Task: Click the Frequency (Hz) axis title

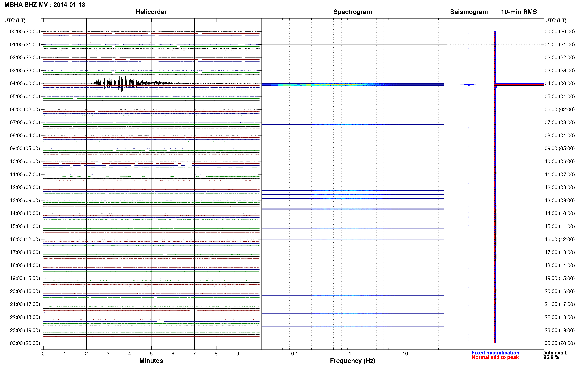Action: click(x=352, y=361)
